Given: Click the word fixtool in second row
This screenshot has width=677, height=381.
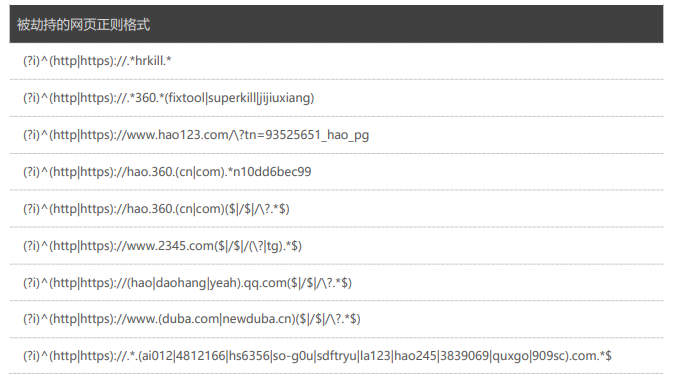Looking at the screenshot, I should [x=187, y=98].
